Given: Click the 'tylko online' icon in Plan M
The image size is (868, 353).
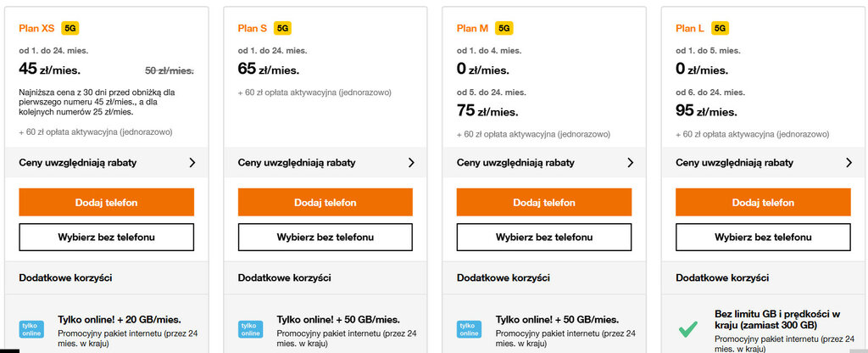Looking at the screenshot, I should click(470, 329).
